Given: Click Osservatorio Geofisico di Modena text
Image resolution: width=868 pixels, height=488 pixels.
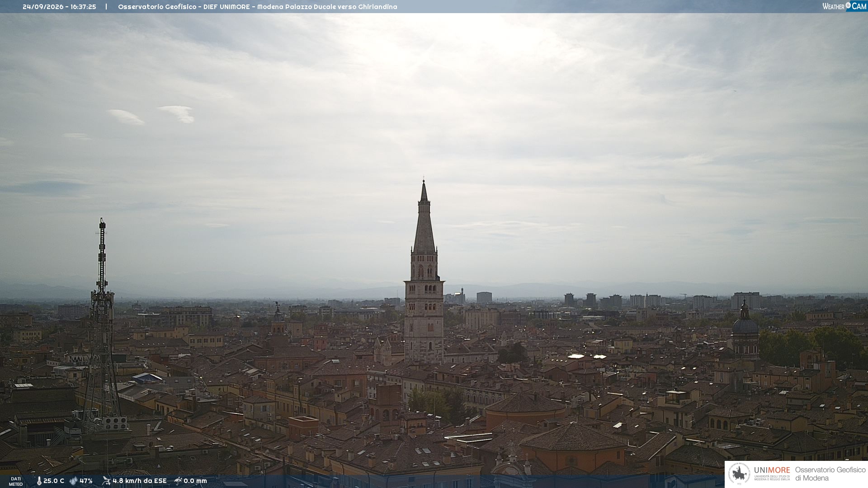Looking at the screenshot, I should click(x=830, y=474).
